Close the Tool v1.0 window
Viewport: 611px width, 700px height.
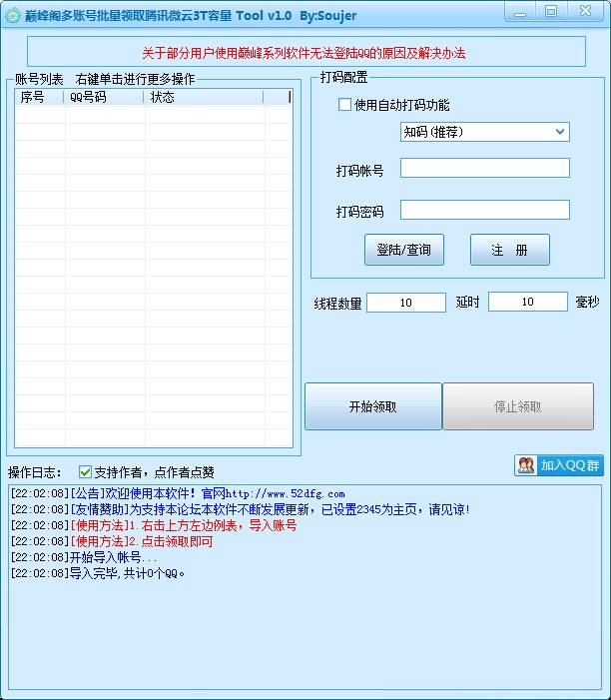[585, 11]
